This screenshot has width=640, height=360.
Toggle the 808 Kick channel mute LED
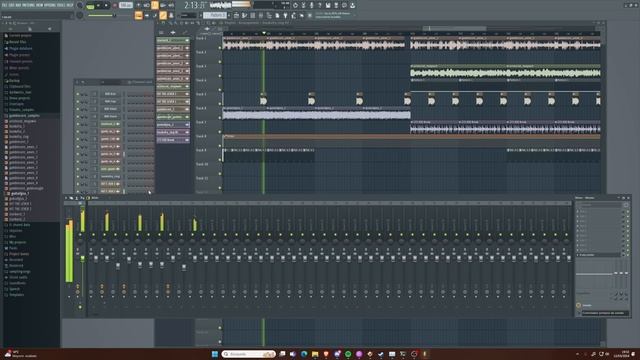point(78,94)
